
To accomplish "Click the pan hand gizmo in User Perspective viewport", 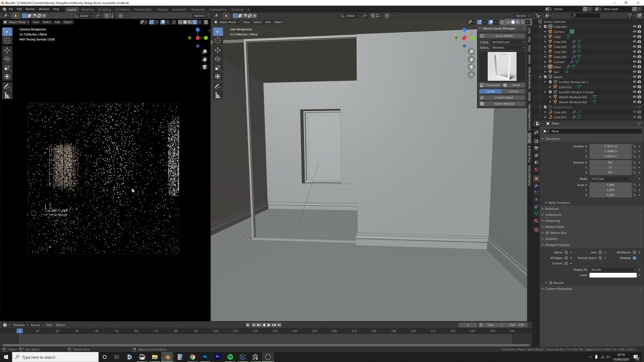I will [471, 59].
